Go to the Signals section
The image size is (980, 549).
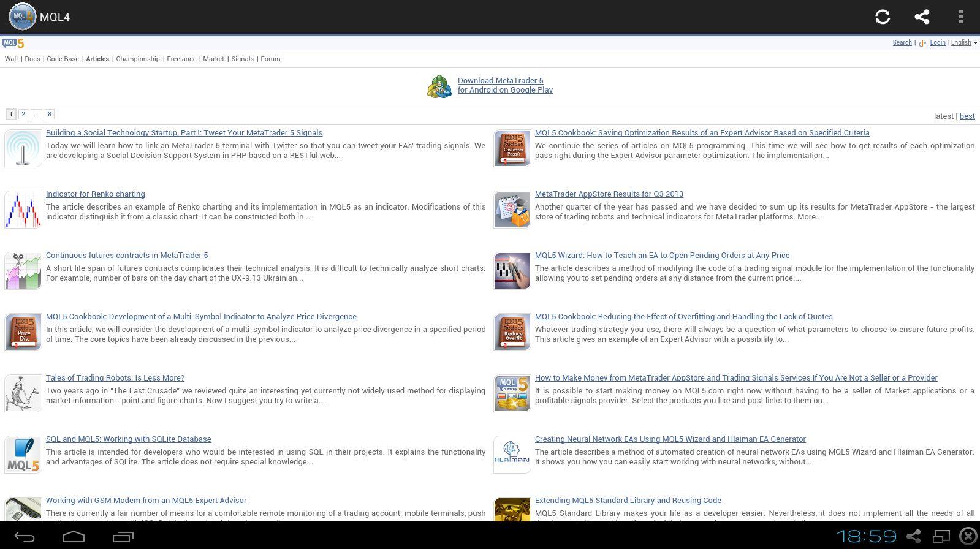(242, 59)
